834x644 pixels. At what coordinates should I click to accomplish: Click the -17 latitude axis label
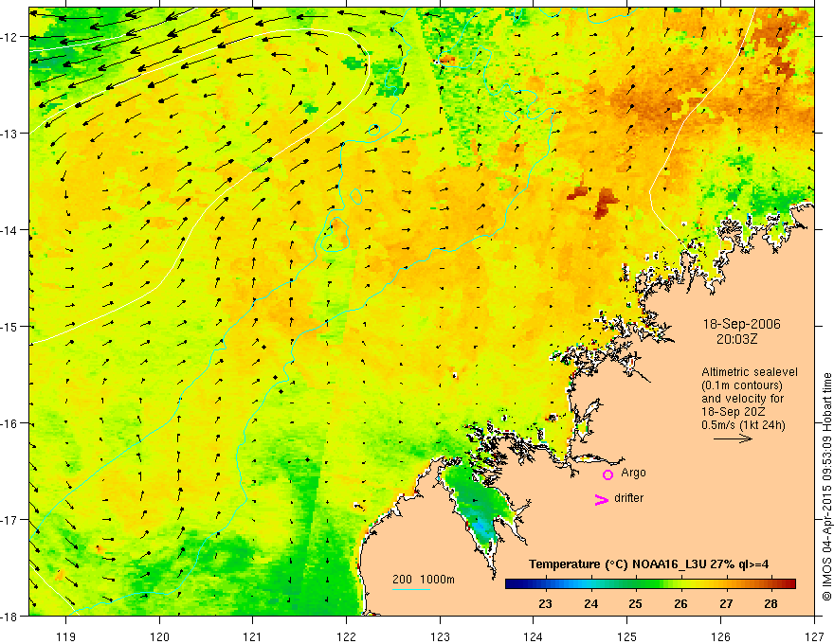(9, 520)
